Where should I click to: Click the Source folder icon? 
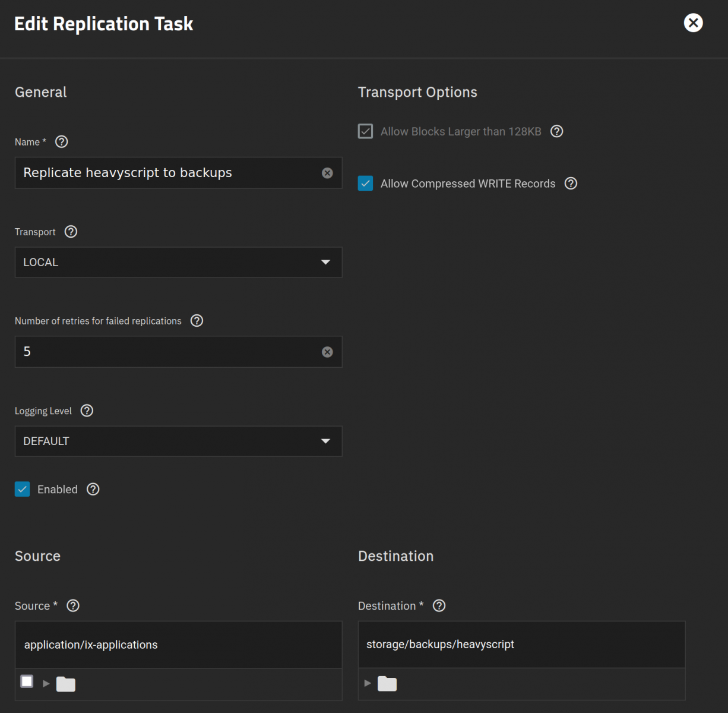66,684
